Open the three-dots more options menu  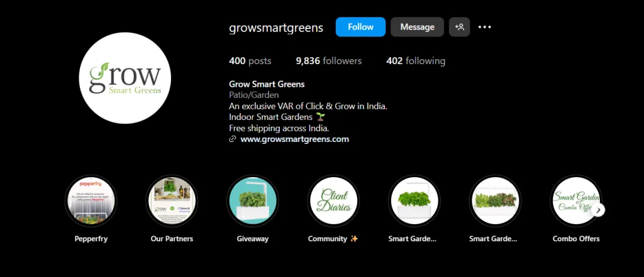tap(485, 27)
